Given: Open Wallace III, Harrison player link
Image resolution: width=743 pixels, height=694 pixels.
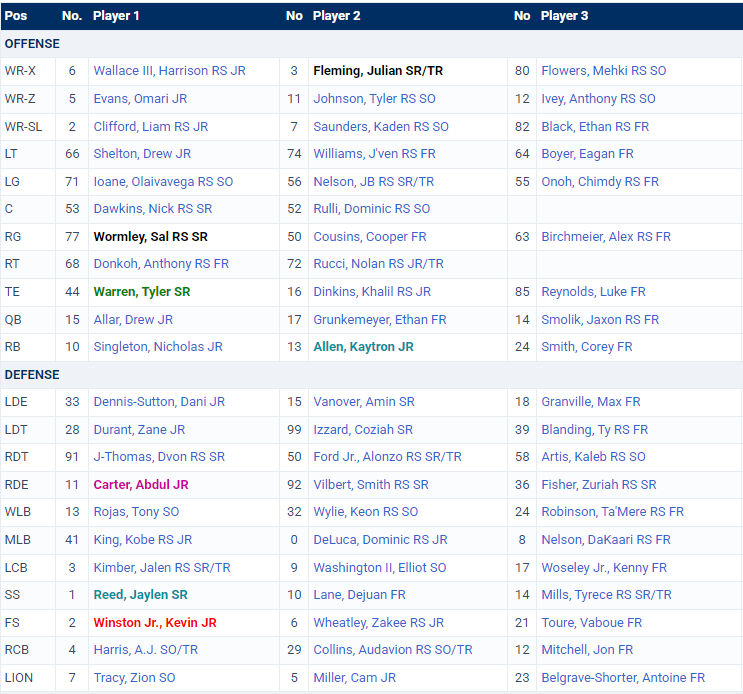Looking at the screenshot, I should 169,71.
